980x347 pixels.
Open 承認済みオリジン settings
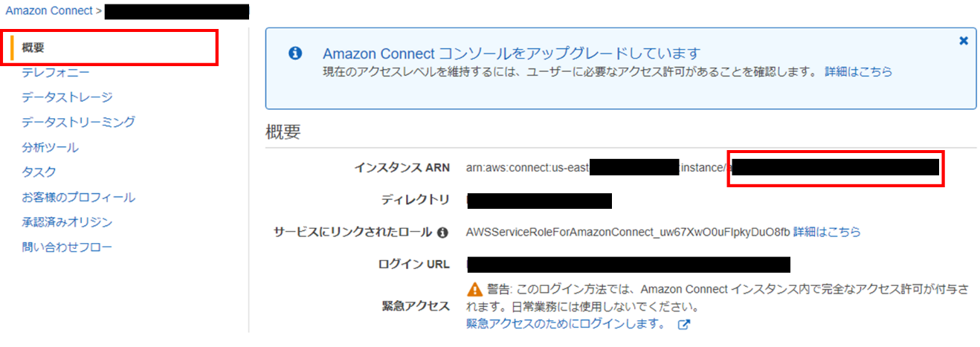pyautogui.click(x=67, y=222)
